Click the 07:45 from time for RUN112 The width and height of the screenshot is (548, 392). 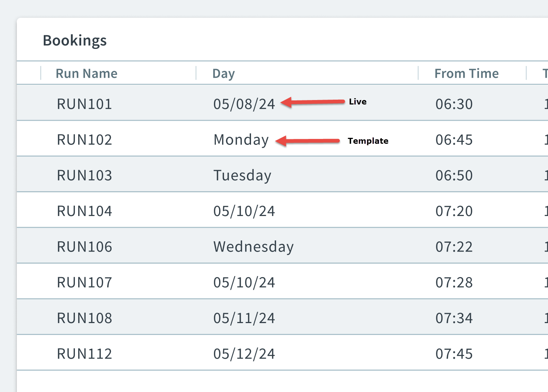pyautogui.click(x=454, y=353)
